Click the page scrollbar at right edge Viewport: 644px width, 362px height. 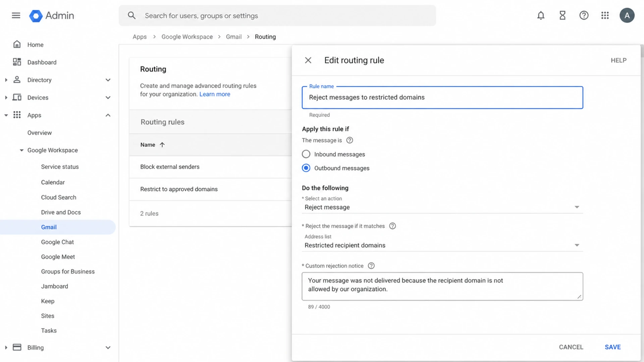coord(642,51)
